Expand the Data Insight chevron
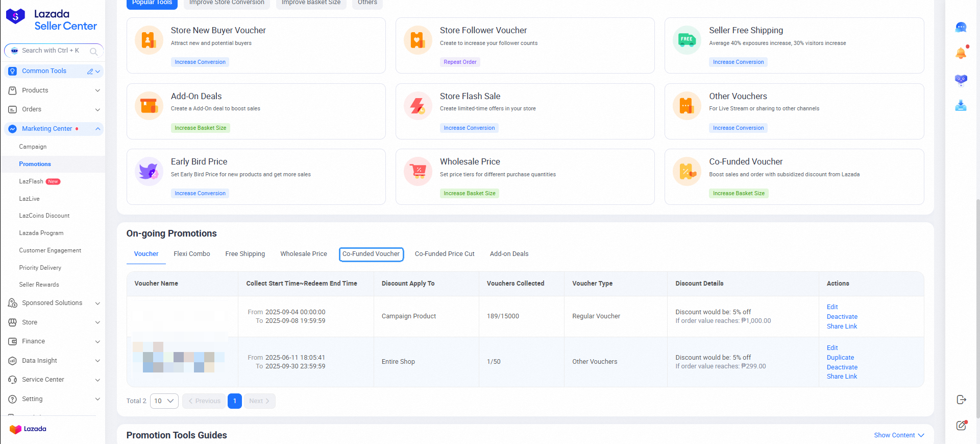Viewport: 980px width, 444px height. click(97, 361)
